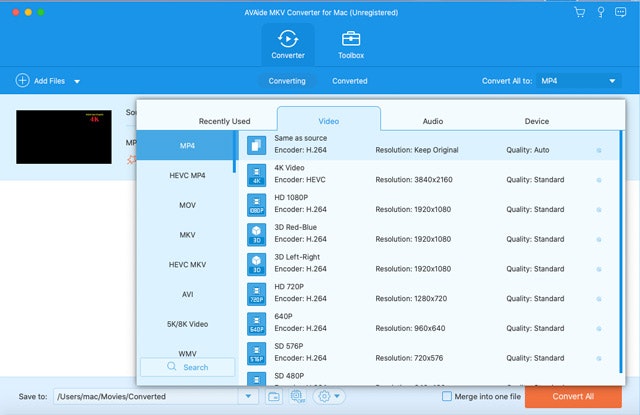The width and height of the screenshot is (640, 415).
Task: Open the shopping cart purchase icon
Action: click(580, 12)
